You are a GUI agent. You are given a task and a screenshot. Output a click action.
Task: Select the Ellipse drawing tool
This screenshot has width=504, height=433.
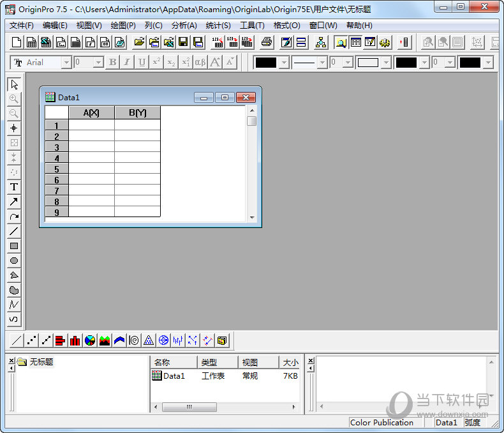click(x=14, y=261)
